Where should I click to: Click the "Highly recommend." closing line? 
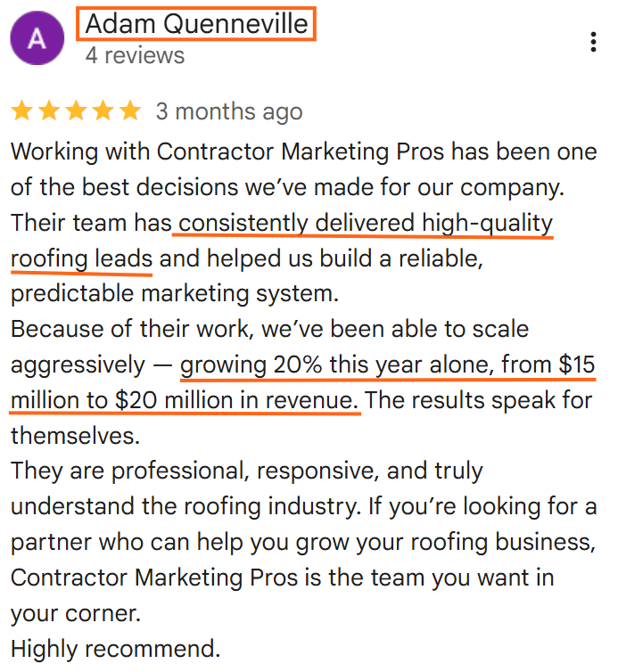(115, 647)
